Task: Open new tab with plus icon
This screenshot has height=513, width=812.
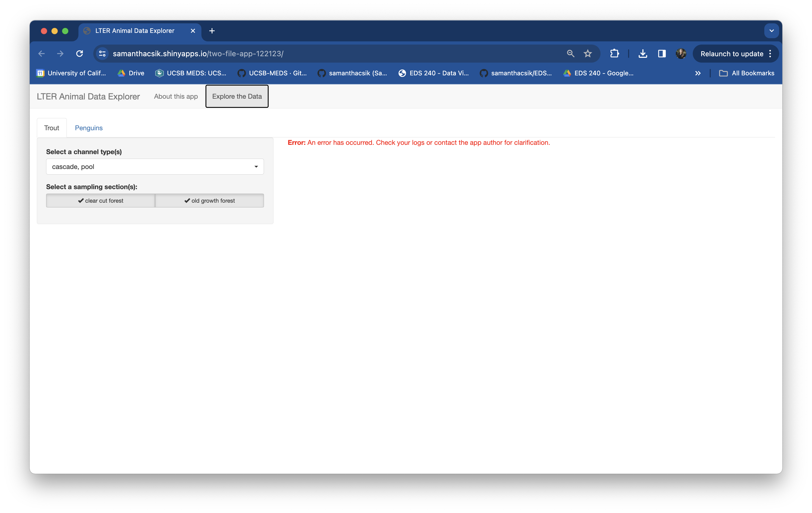Action: point(212,31)
